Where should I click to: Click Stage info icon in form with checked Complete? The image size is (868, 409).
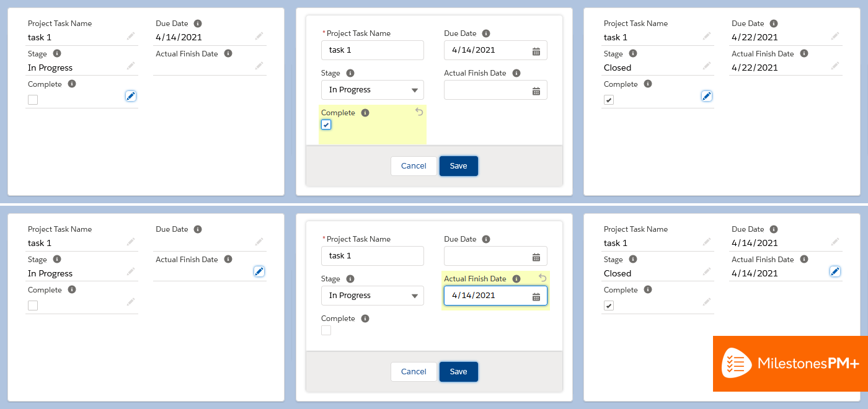350,73
